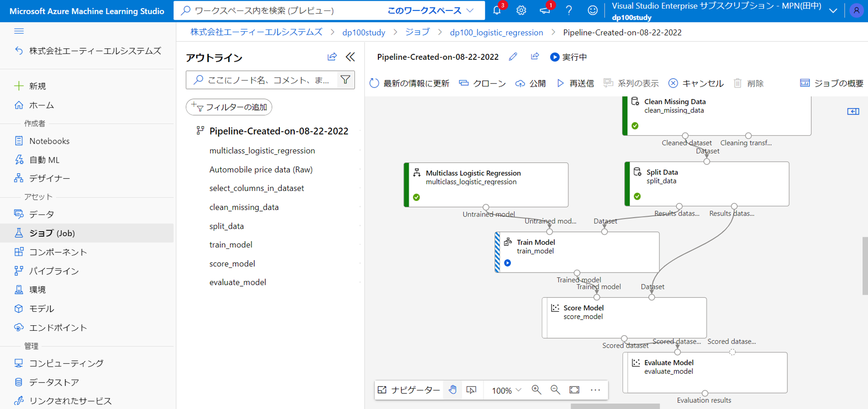Share the pipeline job
Image resolution: width=868 pixels, height=409 pixels.
click(535, 57)
